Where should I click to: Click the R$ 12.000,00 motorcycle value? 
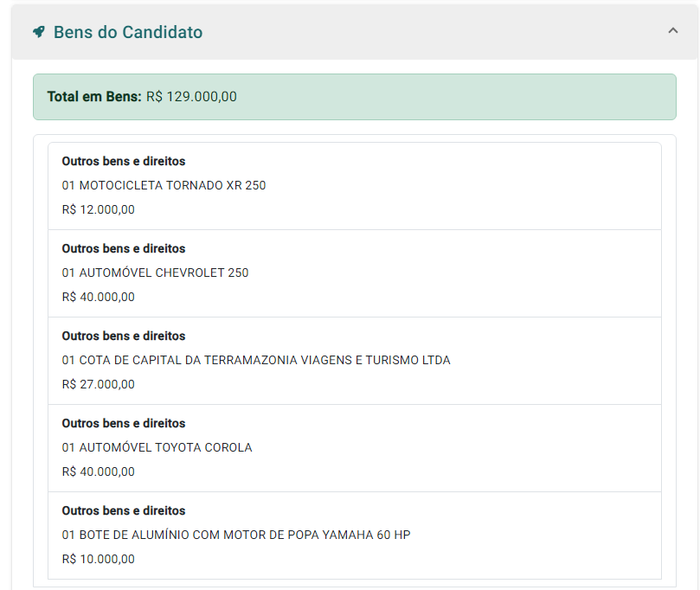[x=99, y=209]
